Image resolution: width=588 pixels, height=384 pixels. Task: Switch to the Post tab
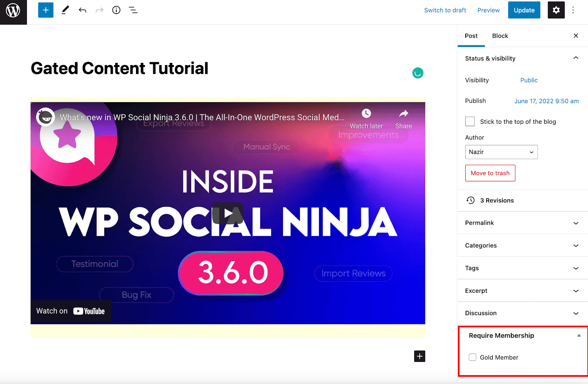[471, 36]
